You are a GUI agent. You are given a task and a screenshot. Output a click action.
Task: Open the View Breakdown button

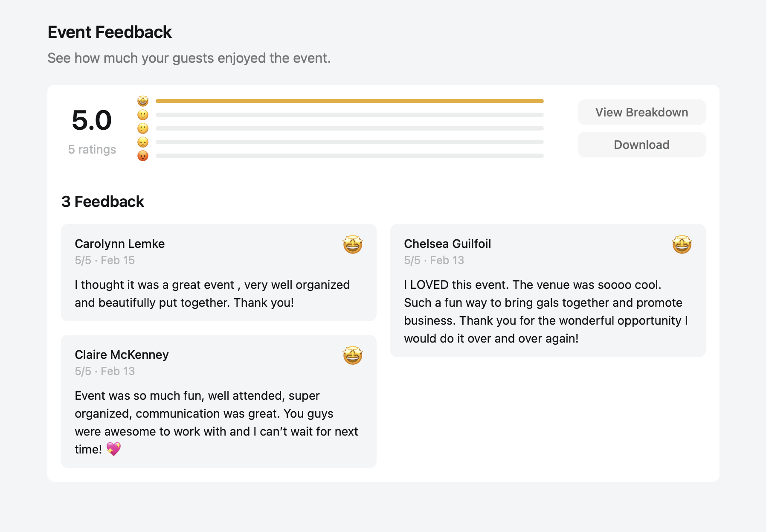(x=641, y=112)
